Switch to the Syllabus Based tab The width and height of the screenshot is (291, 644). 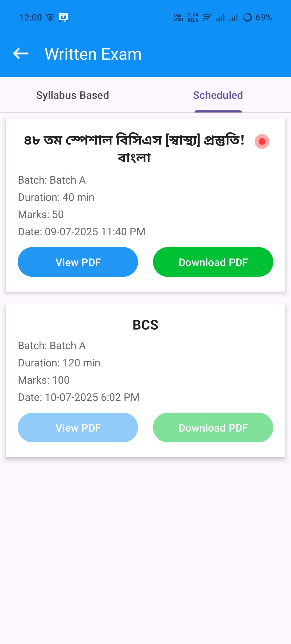73,95
